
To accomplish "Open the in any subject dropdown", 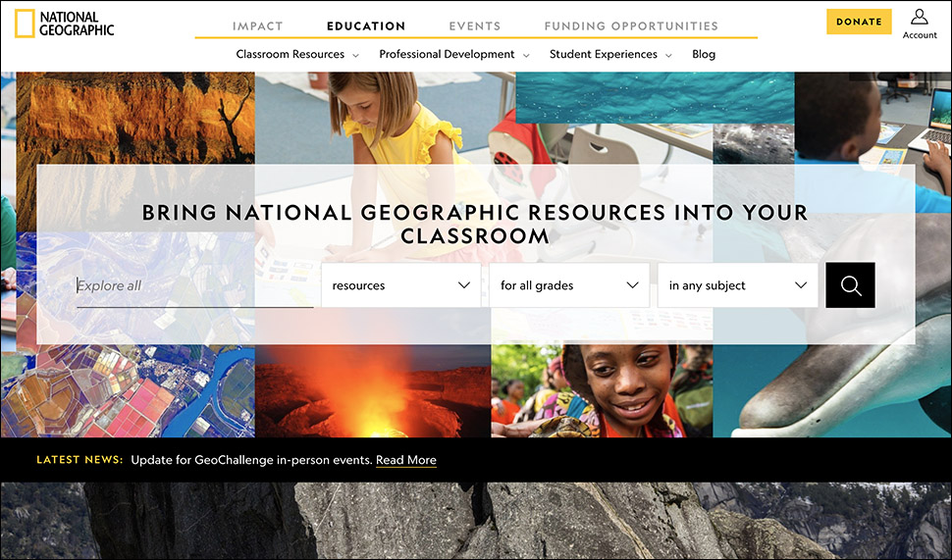I will pyautogui.click(x=738, y=285).
